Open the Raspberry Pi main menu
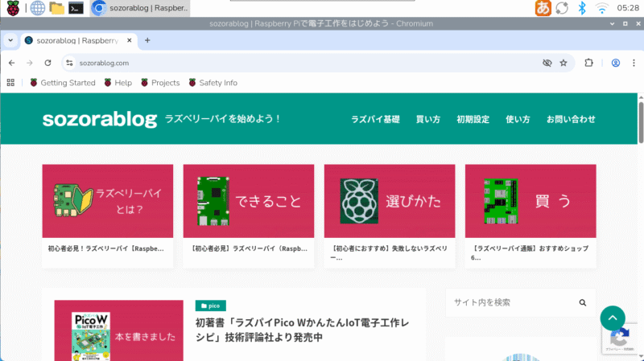This screenshot has height=361, width=644. [x=13, y=9]
